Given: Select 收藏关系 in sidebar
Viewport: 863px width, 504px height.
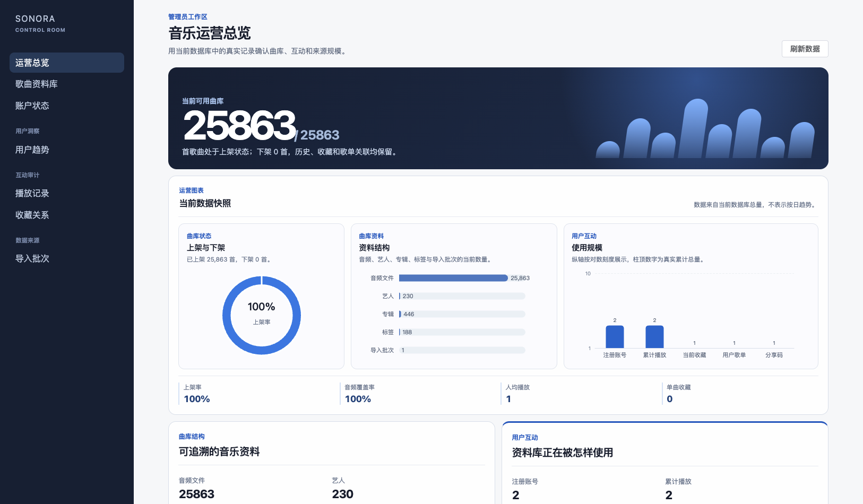Looking at the screenshot, I should coord(67,215).
